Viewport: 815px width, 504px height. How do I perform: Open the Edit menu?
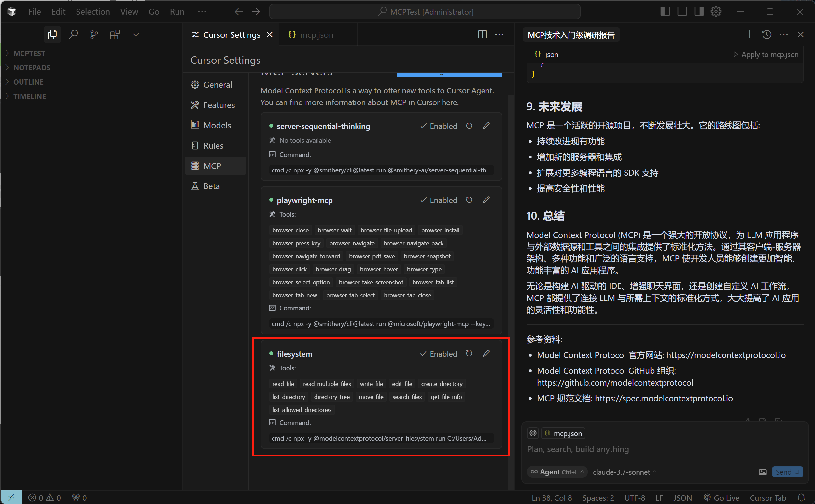[x=58, y=12]
